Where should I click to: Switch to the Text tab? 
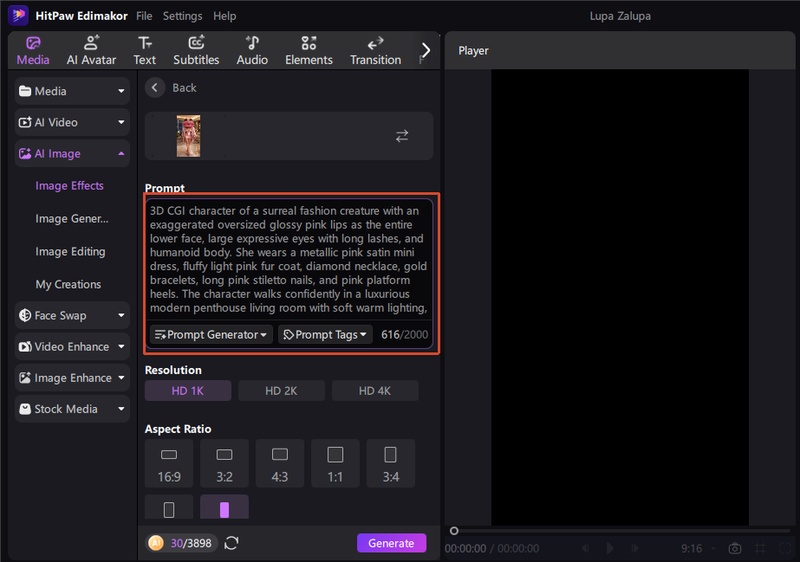[144, 50]
